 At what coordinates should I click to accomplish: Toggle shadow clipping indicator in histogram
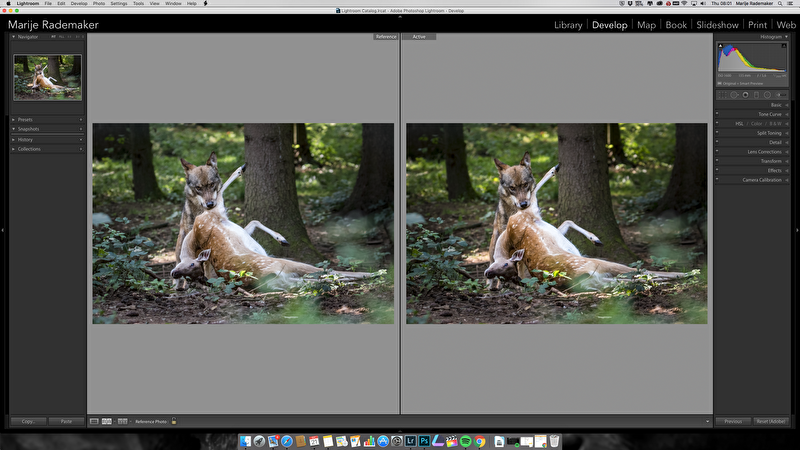click(720, 45)
